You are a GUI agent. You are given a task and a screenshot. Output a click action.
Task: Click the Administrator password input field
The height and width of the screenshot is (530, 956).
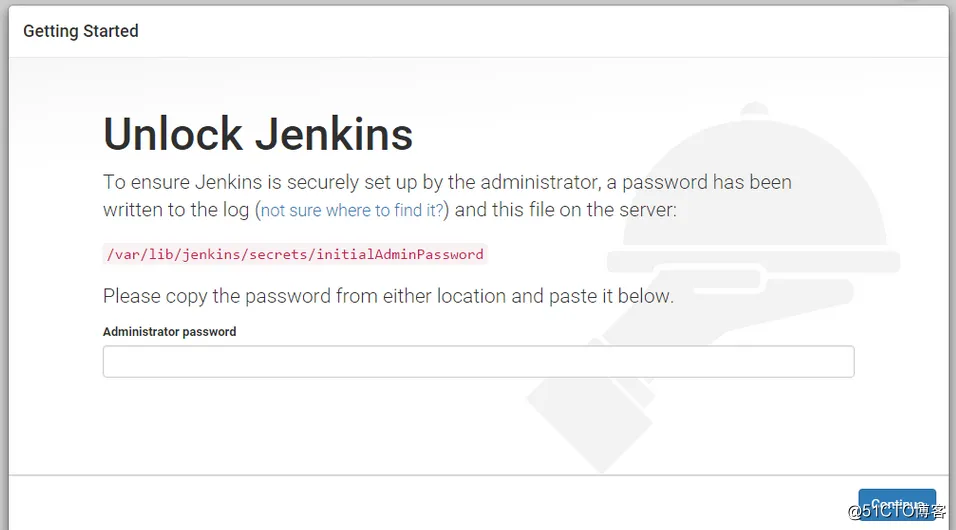click(478, 361)
